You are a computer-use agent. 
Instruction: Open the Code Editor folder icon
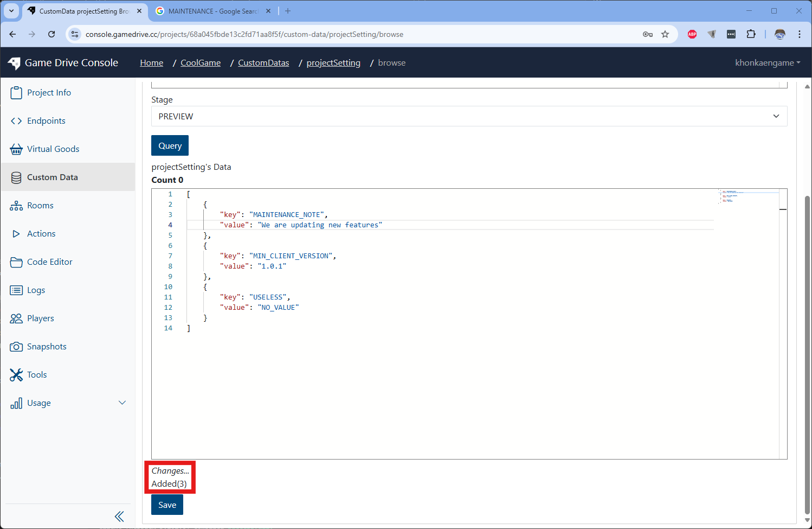click(x=16, y=262)
